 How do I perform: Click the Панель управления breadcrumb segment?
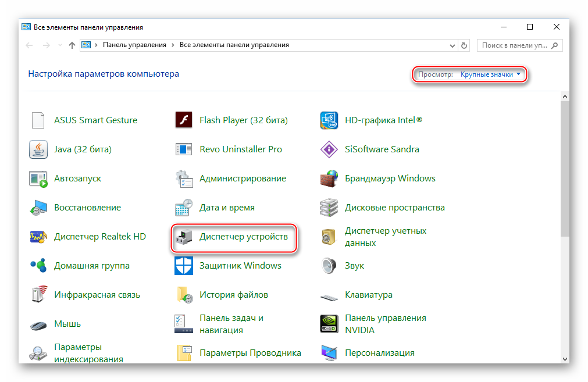[x=134, y=45]
